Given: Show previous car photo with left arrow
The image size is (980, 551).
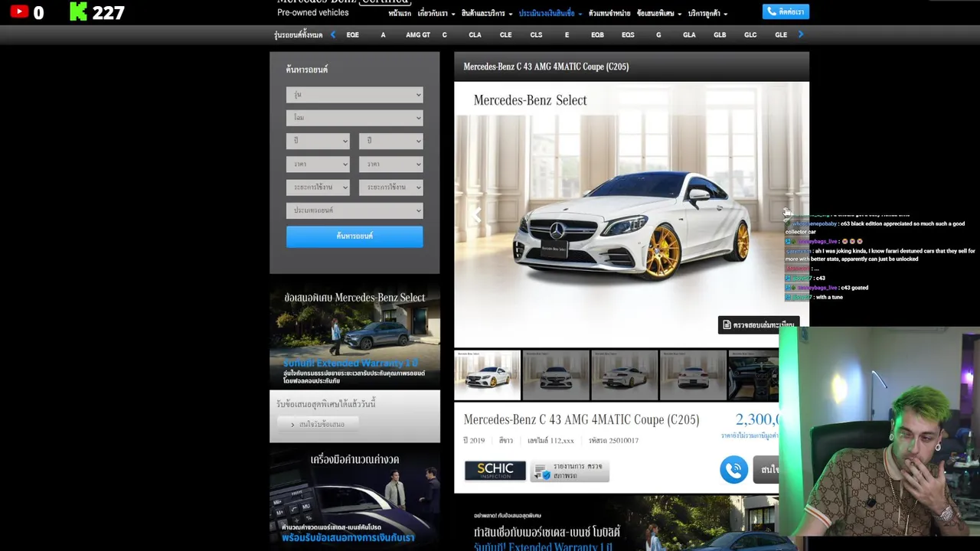Looking at the screenshot, I should tap(475, 215).
